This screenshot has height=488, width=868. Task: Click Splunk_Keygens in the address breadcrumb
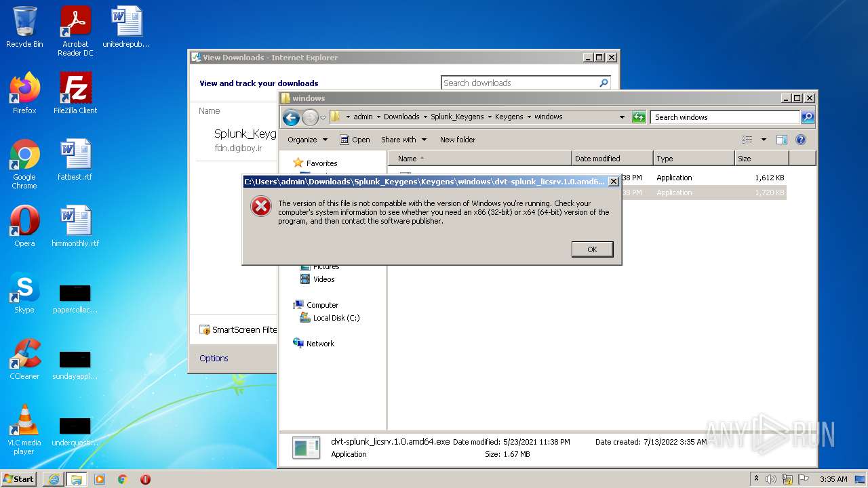pos(457,117)
